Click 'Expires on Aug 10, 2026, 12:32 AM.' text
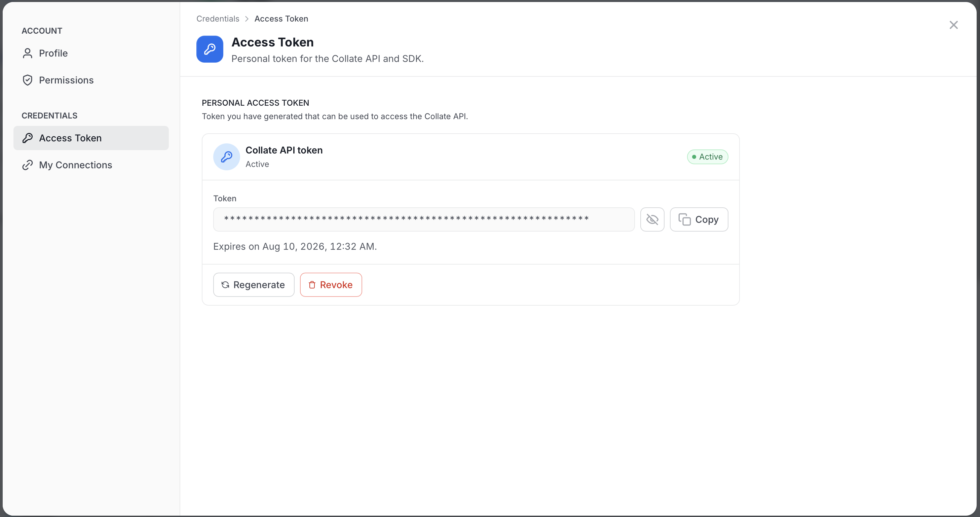The image size is (980, 517). pyautogui.click(x=295, y=246)
